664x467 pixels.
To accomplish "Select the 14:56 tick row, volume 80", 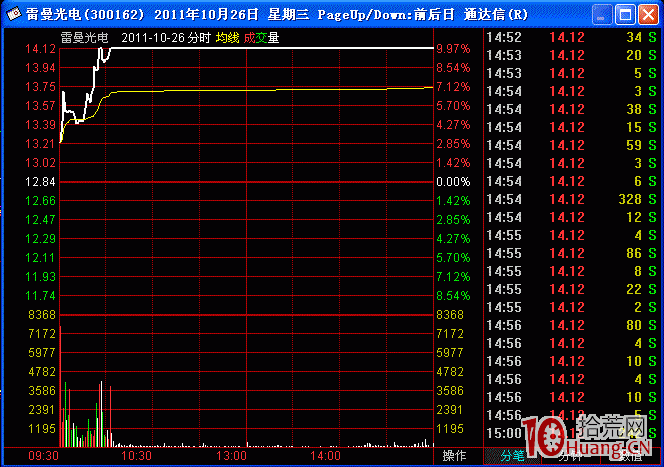I will (572, 325).
